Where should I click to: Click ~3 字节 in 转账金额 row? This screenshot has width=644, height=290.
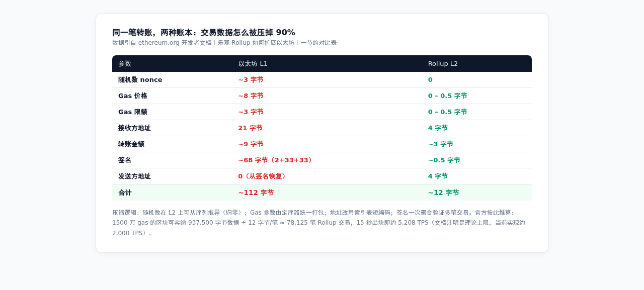440,144
